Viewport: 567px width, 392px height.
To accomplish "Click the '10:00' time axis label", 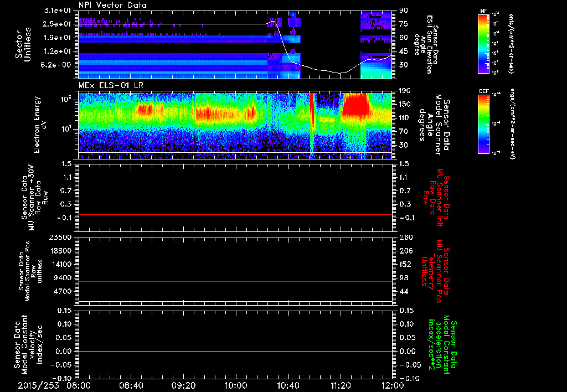I will pyautogui.click(x=236, y=385).
